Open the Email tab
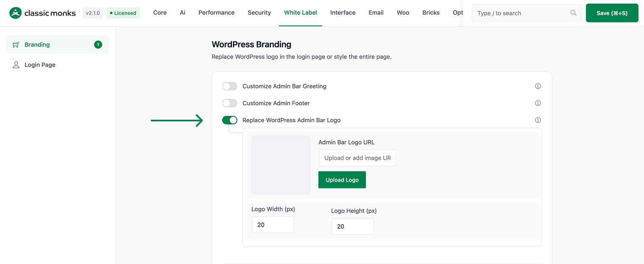The width and height of the screenshot is (644, 264). click(x=376, y=13)
